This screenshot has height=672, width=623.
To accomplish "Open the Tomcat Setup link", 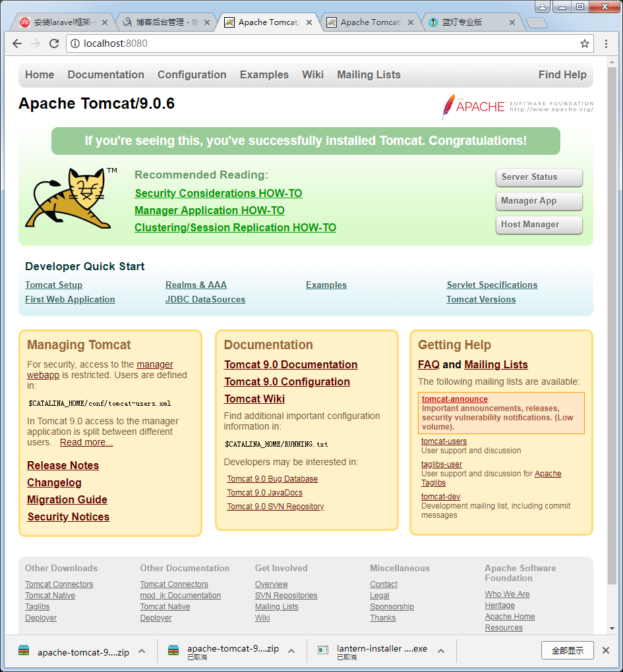I will click(53, 285).
